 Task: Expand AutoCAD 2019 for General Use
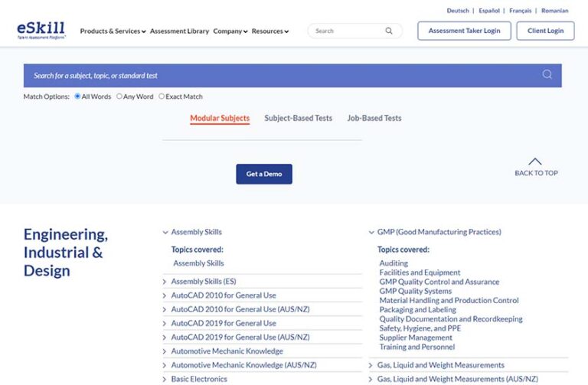(220, 323)
